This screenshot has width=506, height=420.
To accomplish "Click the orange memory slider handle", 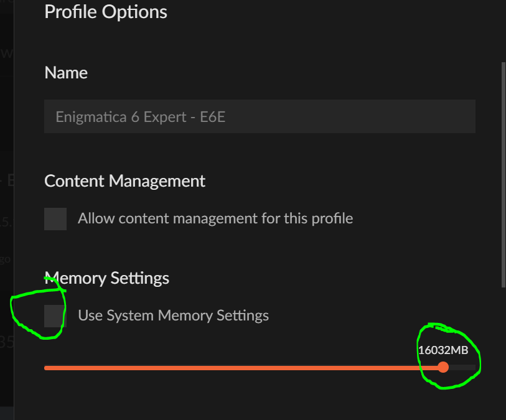I will [443, 367].
